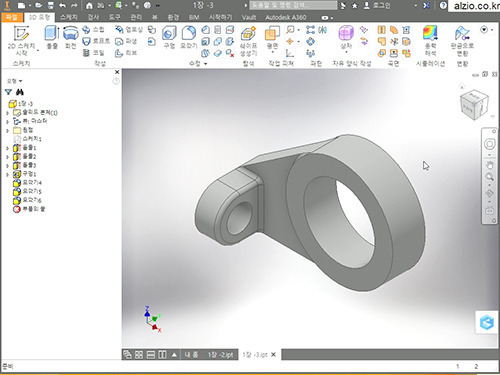500x375 pixels.
Task: Open the Stress Analysis (응력 해석) tool
Action: [x=430, y=41]
